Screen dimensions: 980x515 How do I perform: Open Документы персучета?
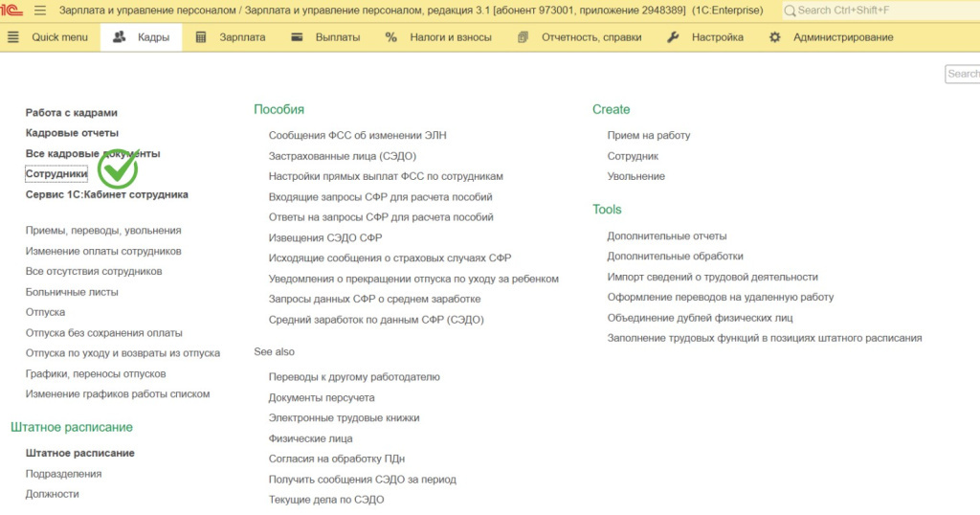tap(322, 397)
